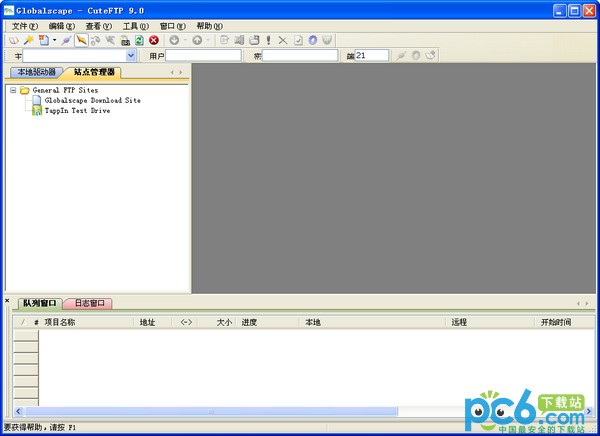Click the Execute exclamation mark icon
The height and width of the screenshot is (436, 600).
(268, 40)
